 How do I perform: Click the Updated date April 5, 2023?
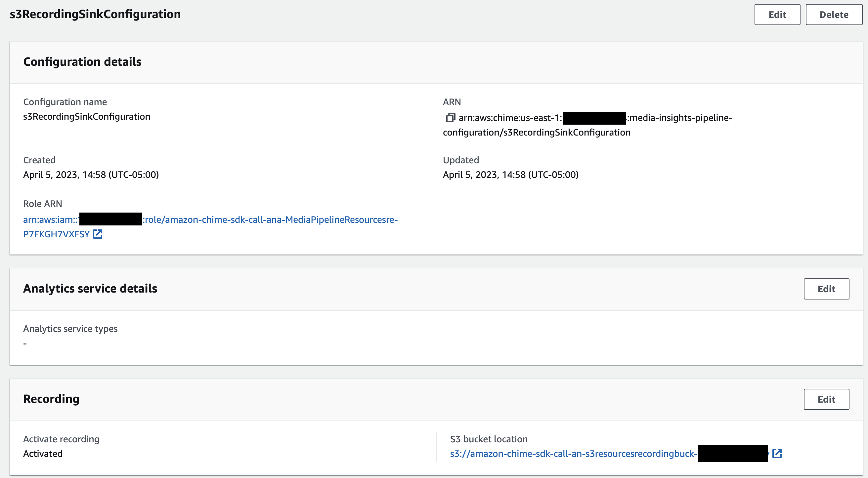(510, 174)
